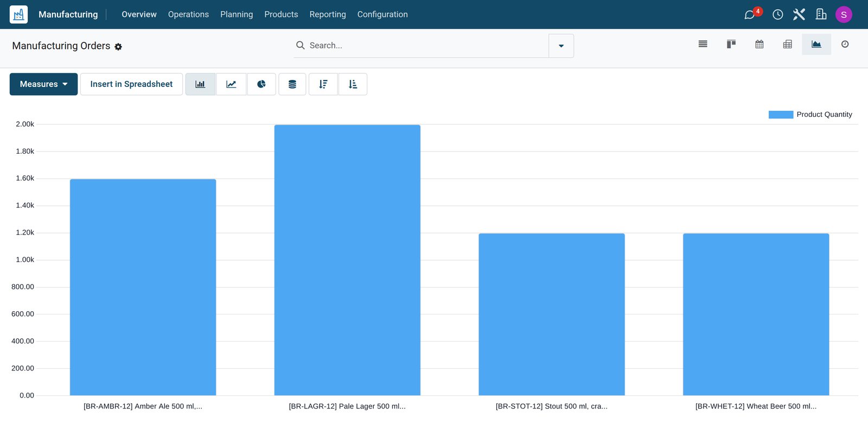Click the Pale Lager bar in chart

[x=347, y=260]
